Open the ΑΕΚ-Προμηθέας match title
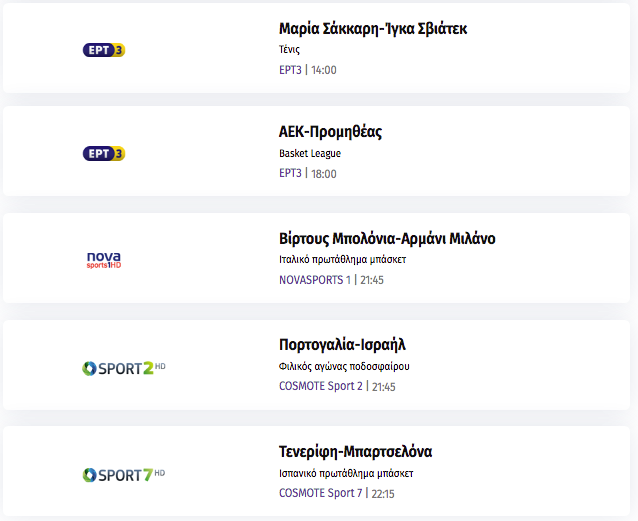638x521 pixels. point(330,132)
